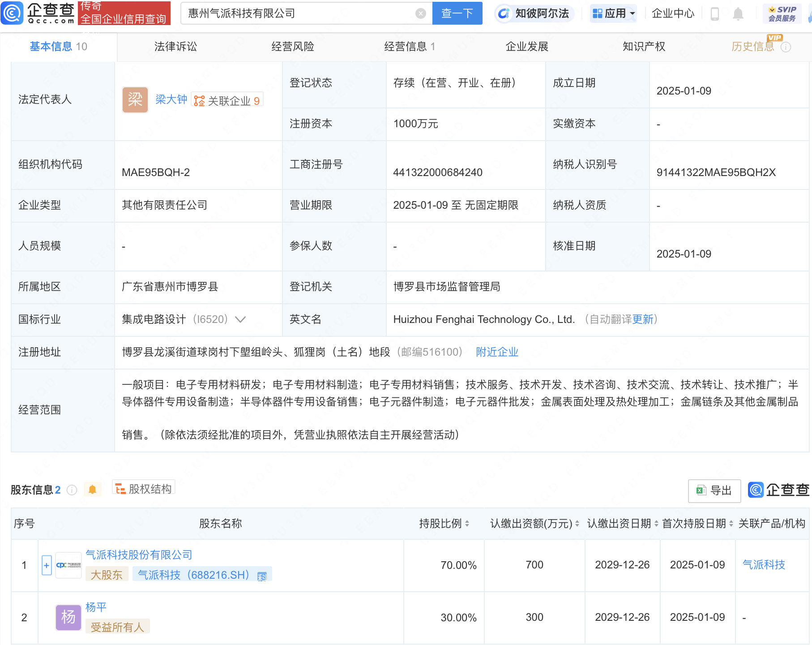Open 企业中心
The image size is (812, 645).
pos(673,13)
